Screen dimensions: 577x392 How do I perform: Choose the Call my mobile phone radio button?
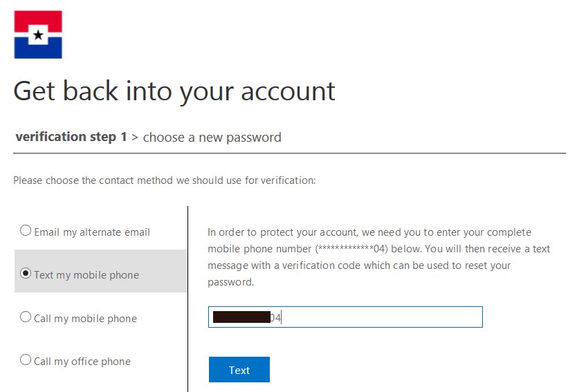(x=26, y=317)
